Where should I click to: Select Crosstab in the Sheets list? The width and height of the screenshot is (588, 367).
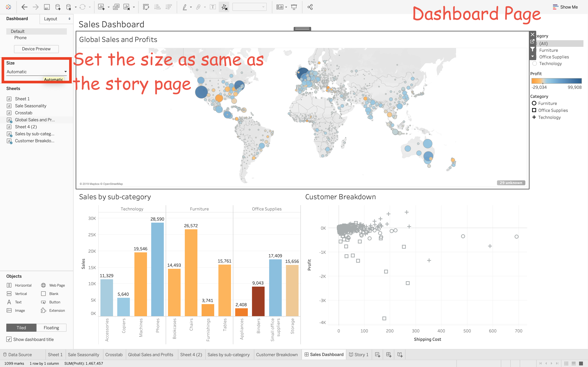click(x=24, y=113)
